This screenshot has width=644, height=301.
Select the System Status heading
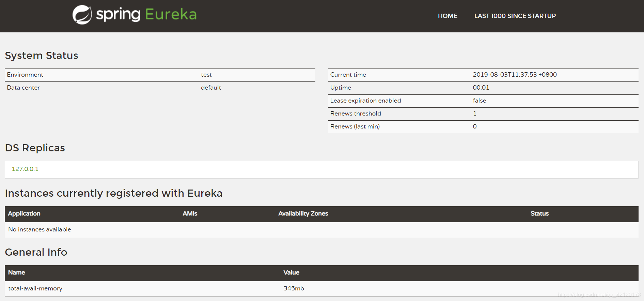42,56
